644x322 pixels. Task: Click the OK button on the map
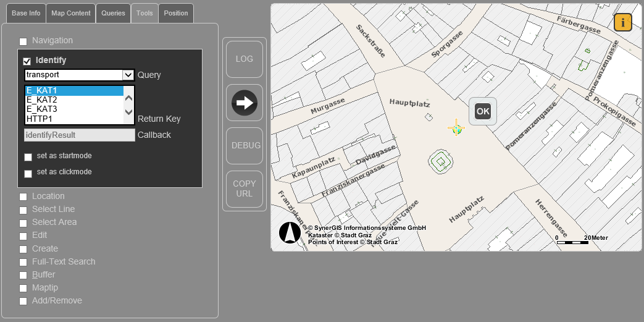(x=483, y=111)
